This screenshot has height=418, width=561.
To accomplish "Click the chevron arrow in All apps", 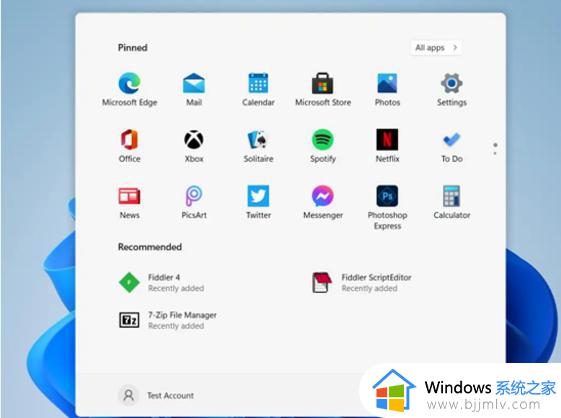I will (x=455, y=48).
